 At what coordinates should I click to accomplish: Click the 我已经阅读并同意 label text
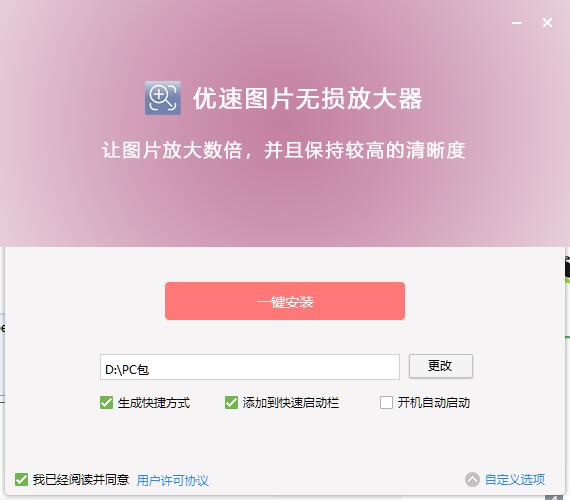(81, 480)
